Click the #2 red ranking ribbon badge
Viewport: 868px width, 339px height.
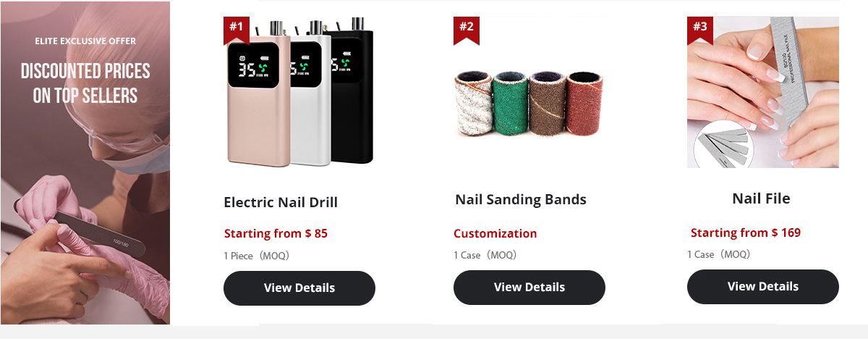coord(467,30)
